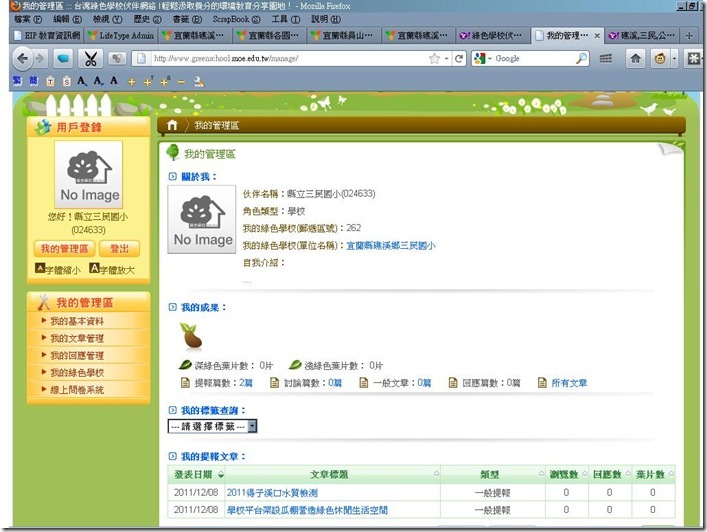707x532 pixels.
Task: Expand 我的基本資料 in the sidebar
Action: [x=78, y=321]
